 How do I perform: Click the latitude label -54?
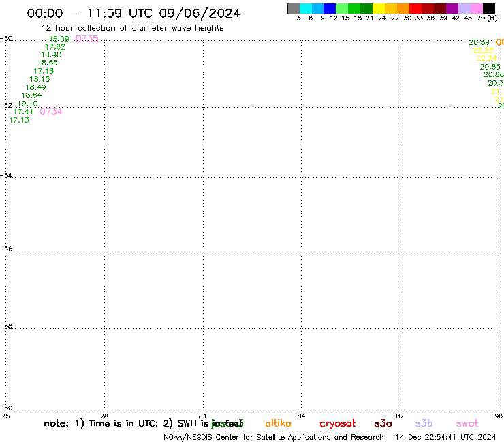[x=6, y=176]
